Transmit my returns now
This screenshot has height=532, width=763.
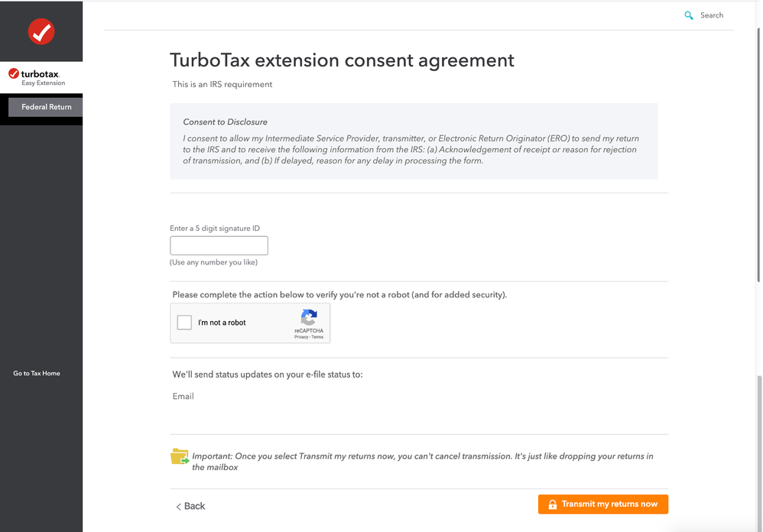[603, 504]
